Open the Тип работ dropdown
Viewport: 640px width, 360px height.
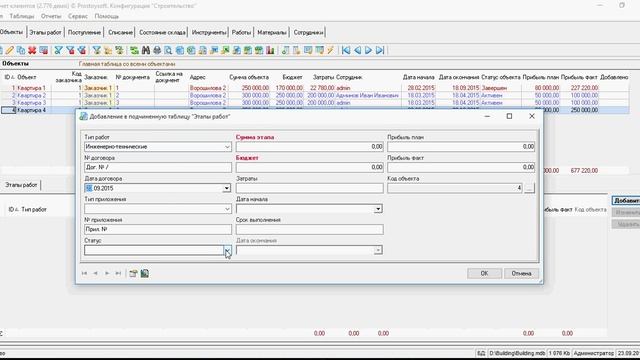[227, 147]
